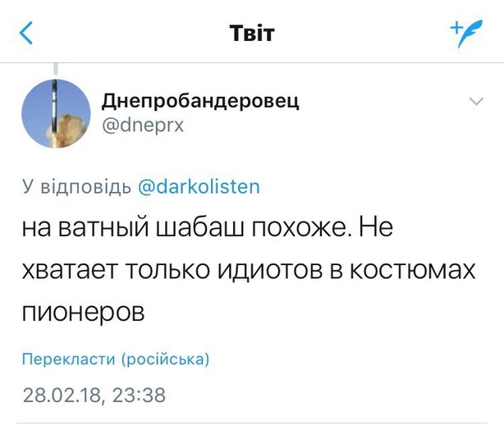Tap the date 28.02.18 in the timestamp

click(x=62, y=396)
